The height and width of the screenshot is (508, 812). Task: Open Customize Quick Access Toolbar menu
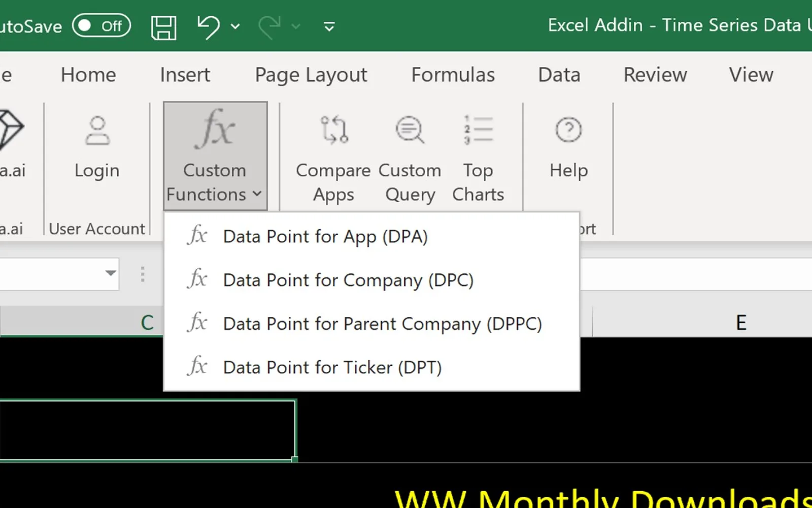(x=329, y=26)
